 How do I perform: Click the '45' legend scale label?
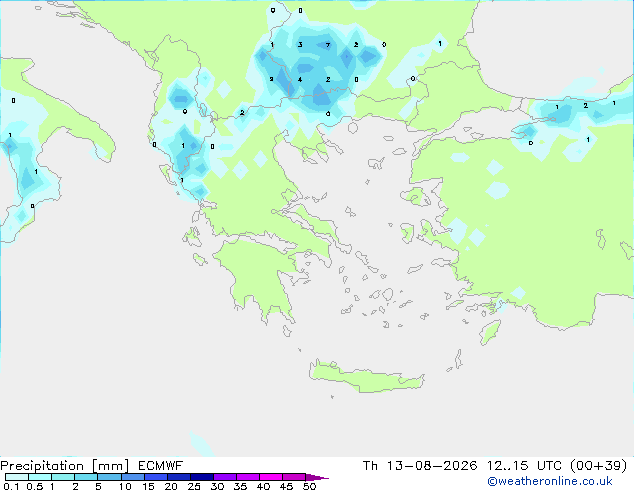pyautogui.click(x=286, y=486)
